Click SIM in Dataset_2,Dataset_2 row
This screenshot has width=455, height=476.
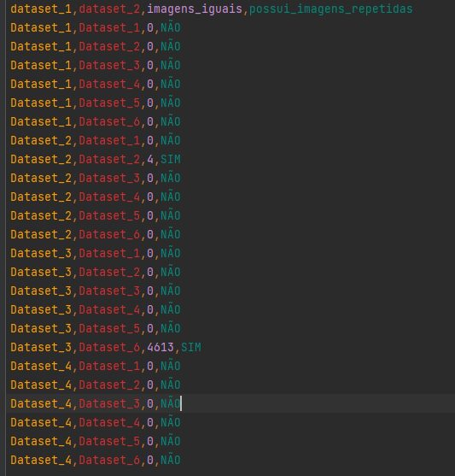[171, 159]
